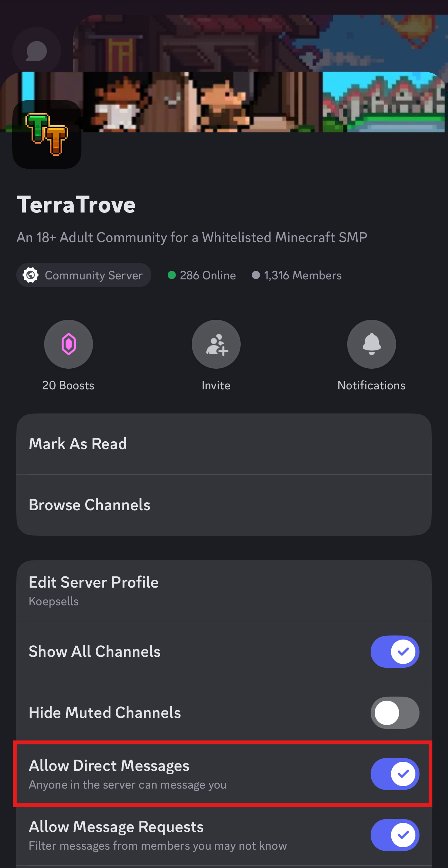
Task: Tap the direct messages speech bubble icon
Action: point(37,51)
